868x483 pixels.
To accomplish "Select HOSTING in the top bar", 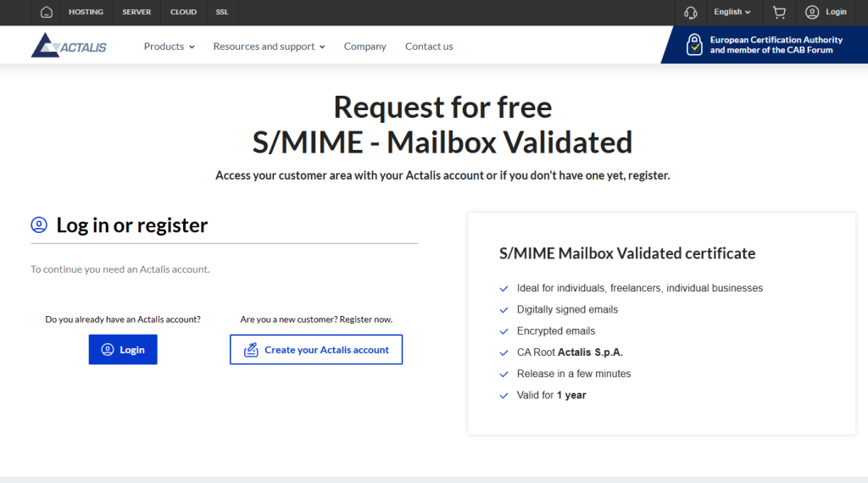I will [x=86, y=13].
